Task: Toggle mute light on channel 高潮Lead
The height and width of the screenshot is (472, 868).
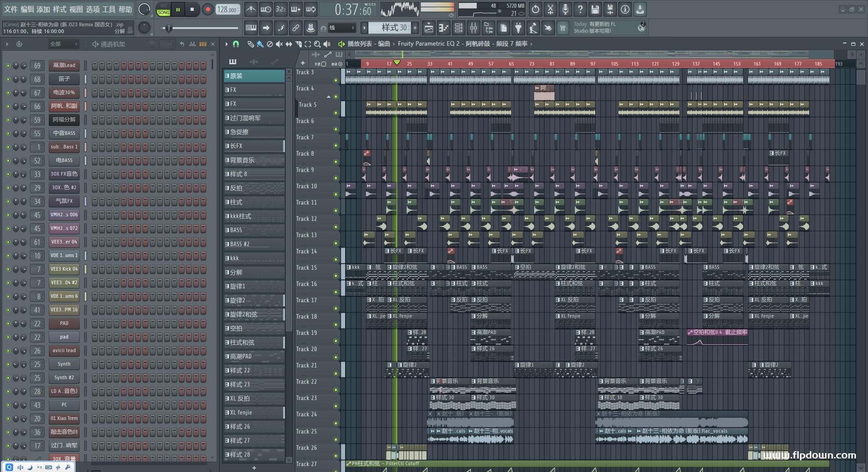Action: (8, 66)
